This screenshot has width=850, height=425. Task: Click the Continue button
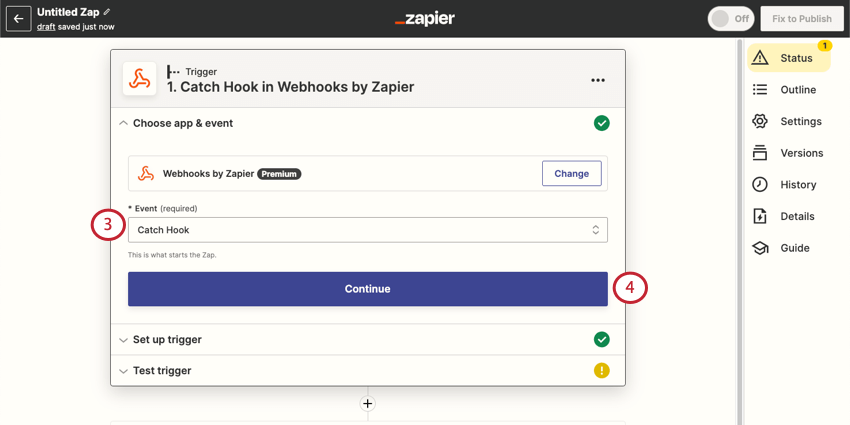point(368,289)
